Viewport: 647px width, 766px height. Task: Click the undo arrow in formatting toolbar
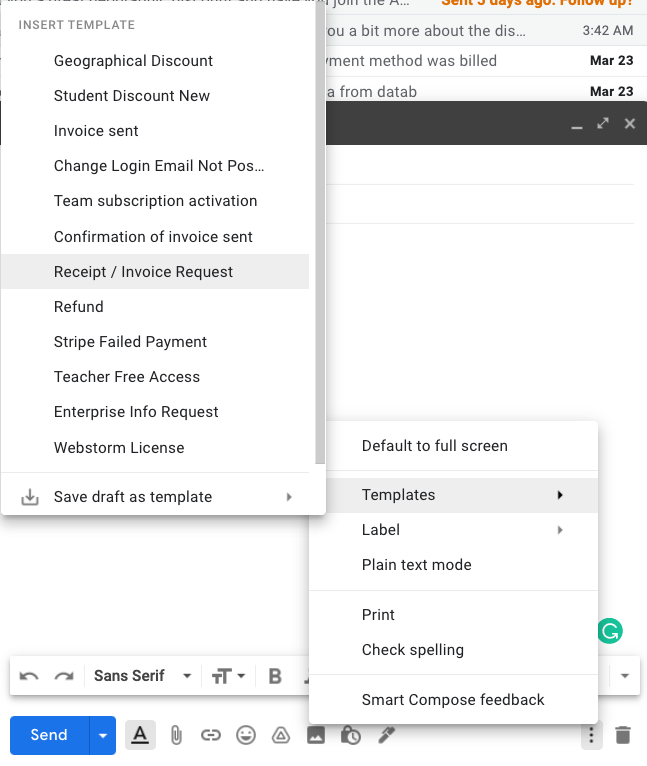tap(29, 676)
